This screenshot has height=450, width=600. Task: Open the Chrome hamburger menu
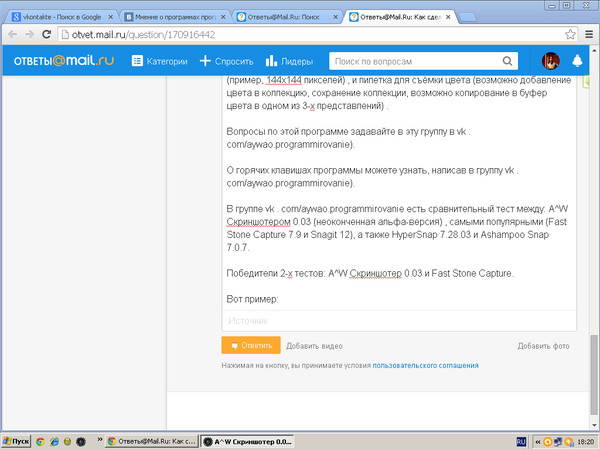(589, 34)
